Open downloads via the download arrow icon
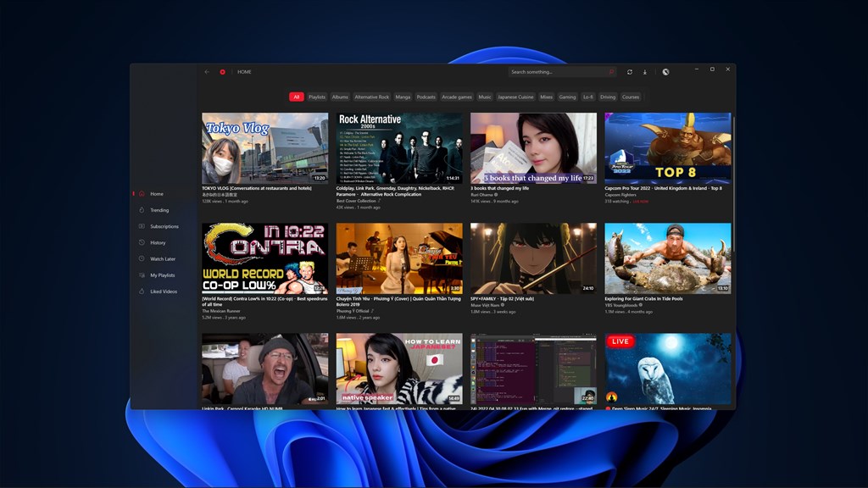 (645, 72)
